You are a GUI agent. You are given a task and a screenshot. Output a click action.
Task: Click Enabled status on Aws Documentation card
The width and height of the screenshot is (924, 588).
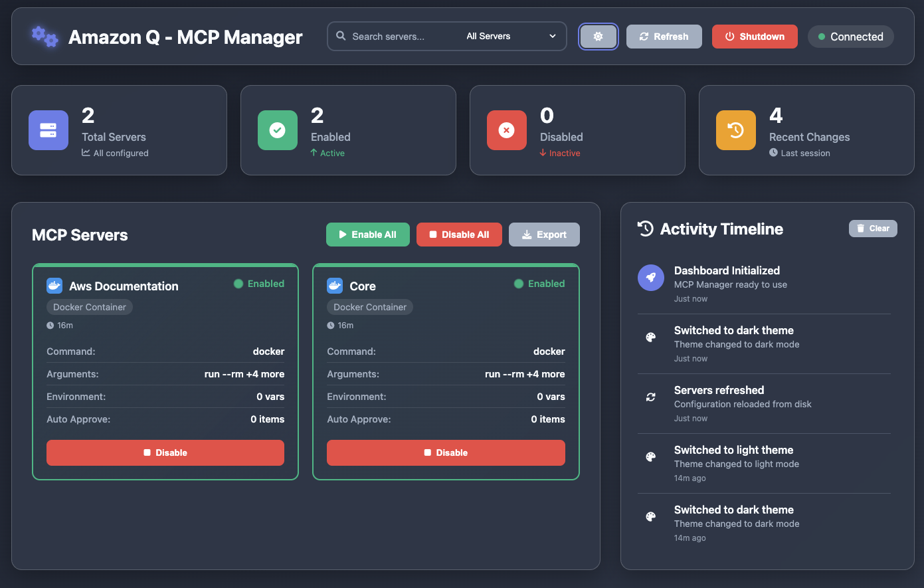point(259,284)
